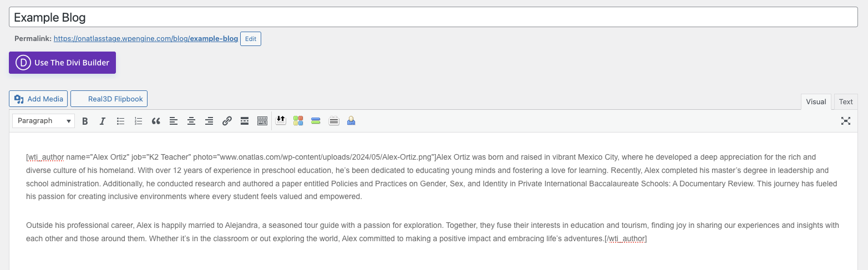Open the insert/edit link tool

point(227,121)
